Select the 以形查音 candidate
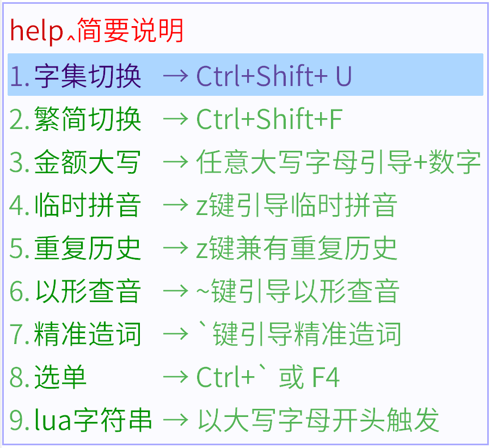Image resolution: width=491 pixels, height=448 pixels. [x=87, y=291]
